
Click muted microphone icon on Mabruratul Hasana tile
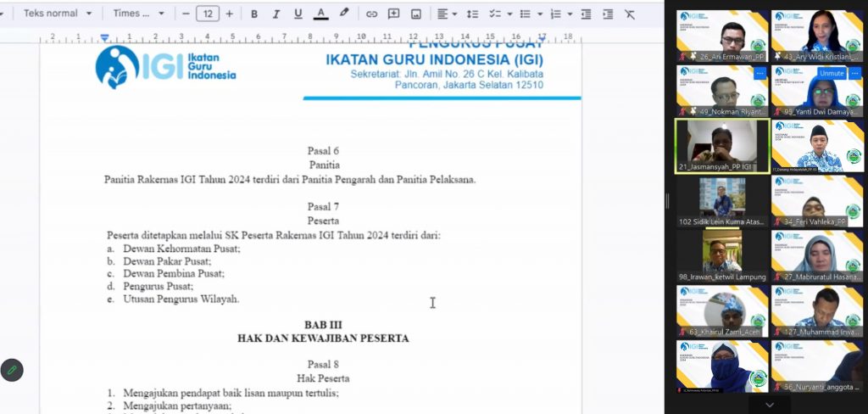[x=778, y=277]
